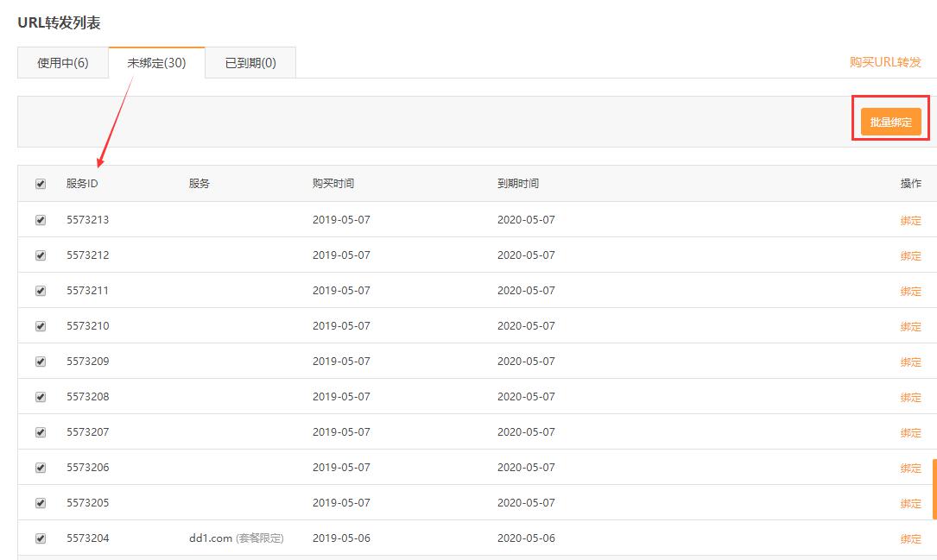Screen dimensions: 937x560
Task: Click 绑定 for dd1.com service 5573204
Action: pos(910,539)
